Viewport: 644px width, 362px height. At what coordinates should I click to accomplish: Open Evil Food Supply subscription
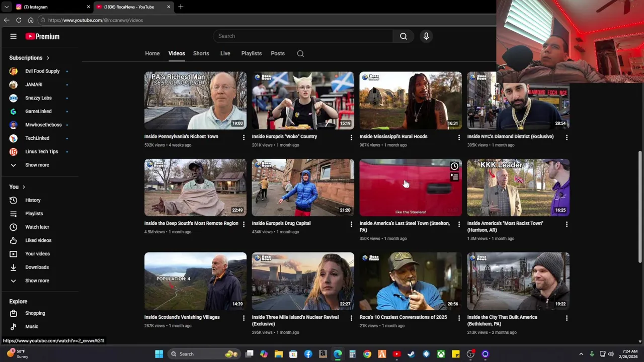point(42,71)
